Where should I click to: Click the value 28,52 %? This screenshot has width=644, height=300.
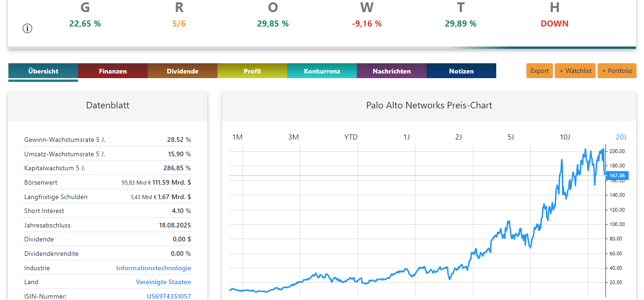pos(179,140)
